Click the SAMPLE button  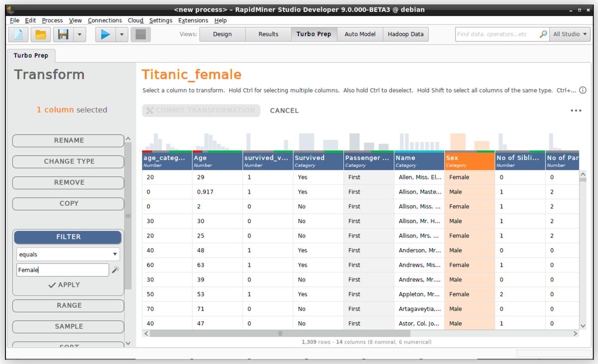[68, 327]
